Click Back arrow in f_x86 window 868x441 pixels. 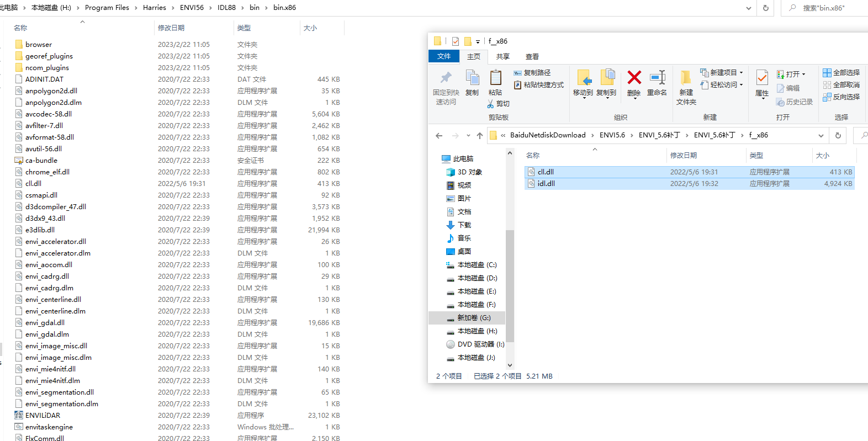click(x=439, y=135)
